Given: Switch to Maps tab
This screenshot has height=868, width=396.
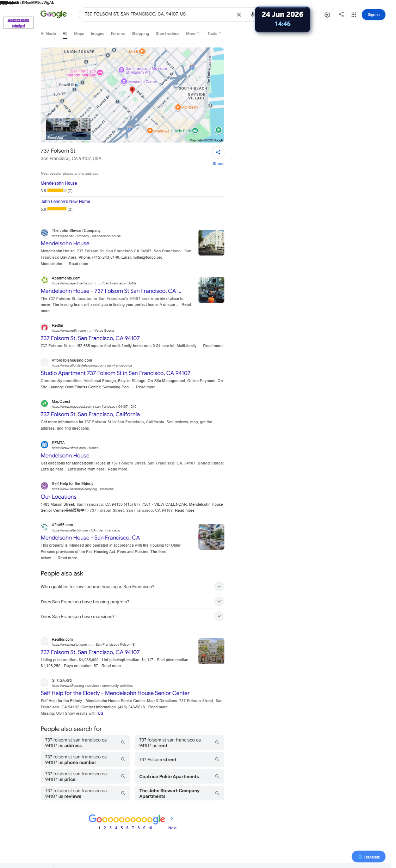Looking at the screenshot, I should pos(79,33).
